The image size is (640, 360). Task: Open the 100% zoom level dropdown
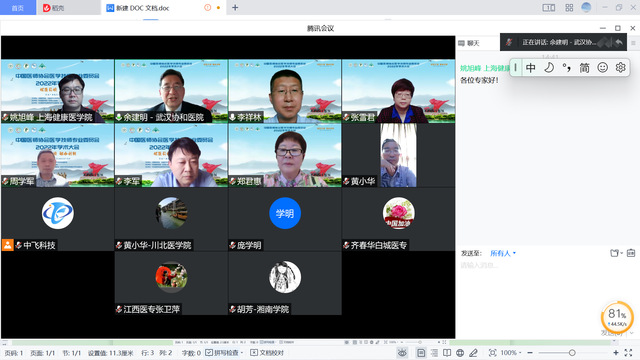511,353
